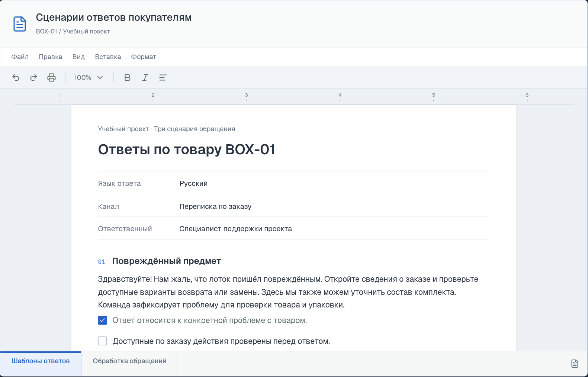
Task: Open the Правка menu
Action: pos(51,57)
